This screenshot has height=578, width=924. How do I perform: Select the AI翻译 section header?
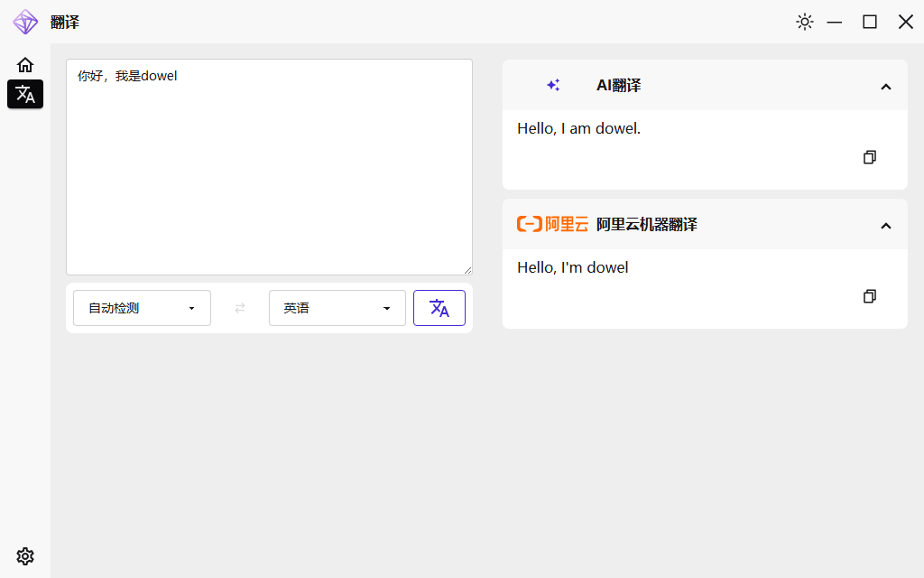pos(619,85)
